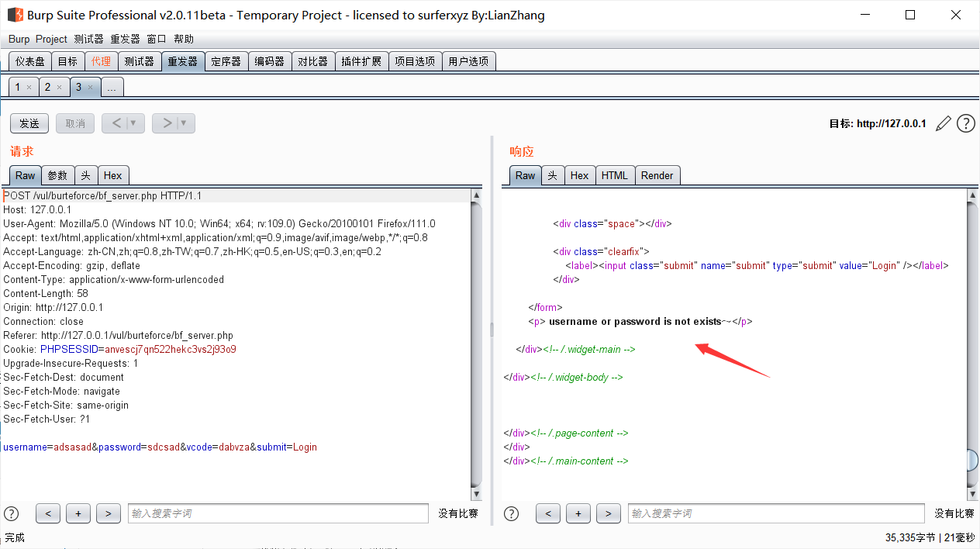The height and width of the screenshot is (549, 980).
Task: Click the Burp Suite logo in the title bar
Action: click(x=16, y=15)
